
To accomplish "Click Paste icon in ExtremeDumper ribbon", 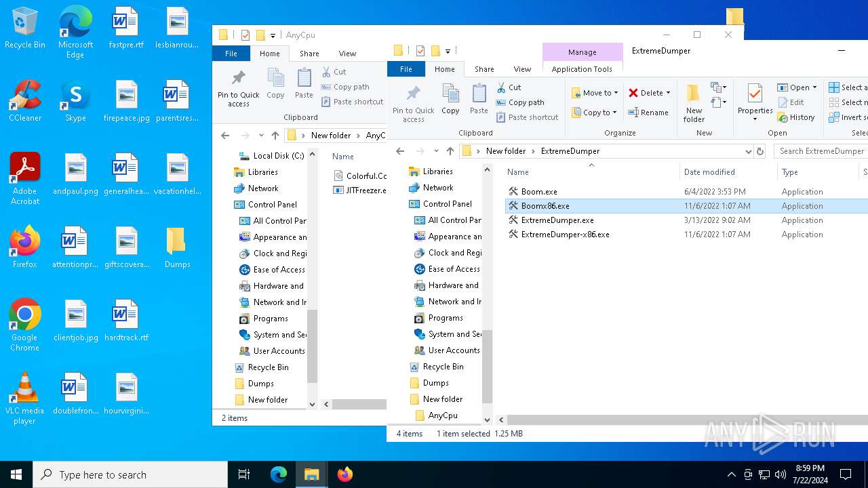I will click(x=479, y=100).
